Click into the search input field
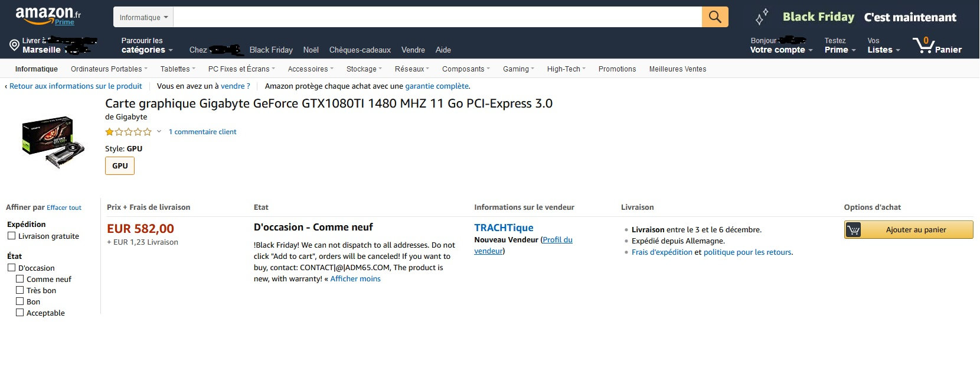 pyautogui.click(x=437, y=17)
